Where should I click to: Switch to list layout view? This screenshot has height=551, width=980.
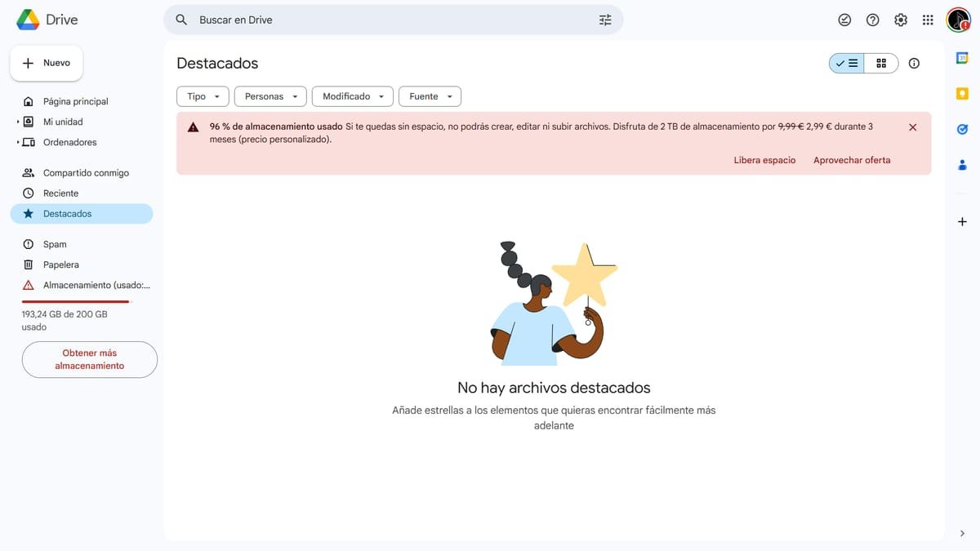(847, 63)
